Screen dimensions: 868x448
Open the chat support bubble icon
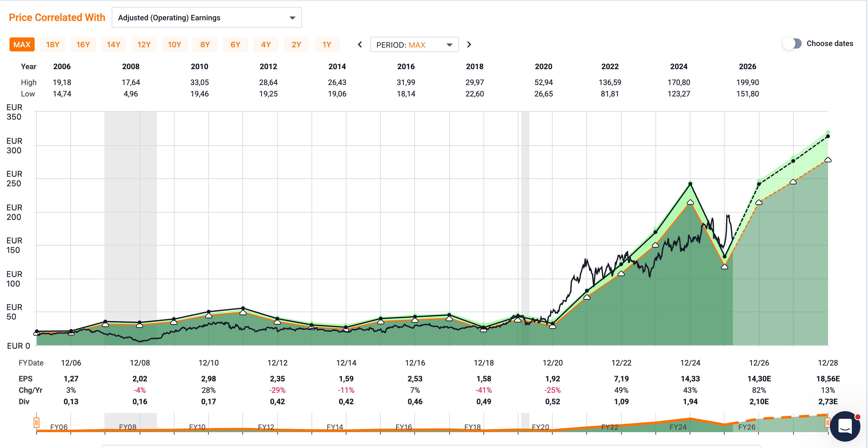coord(845,426)
